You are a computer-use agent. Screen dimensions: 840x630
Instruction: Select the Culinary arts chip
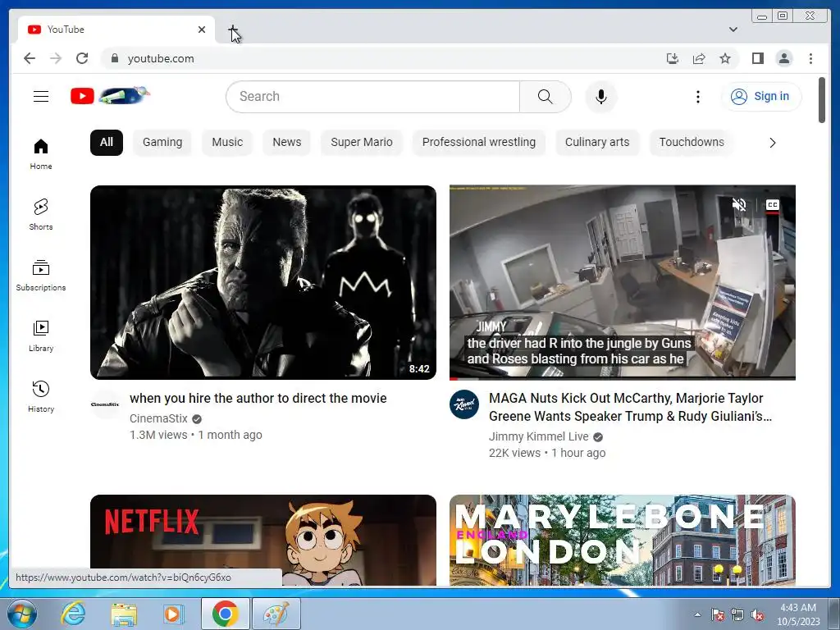(x=597, y=143)
